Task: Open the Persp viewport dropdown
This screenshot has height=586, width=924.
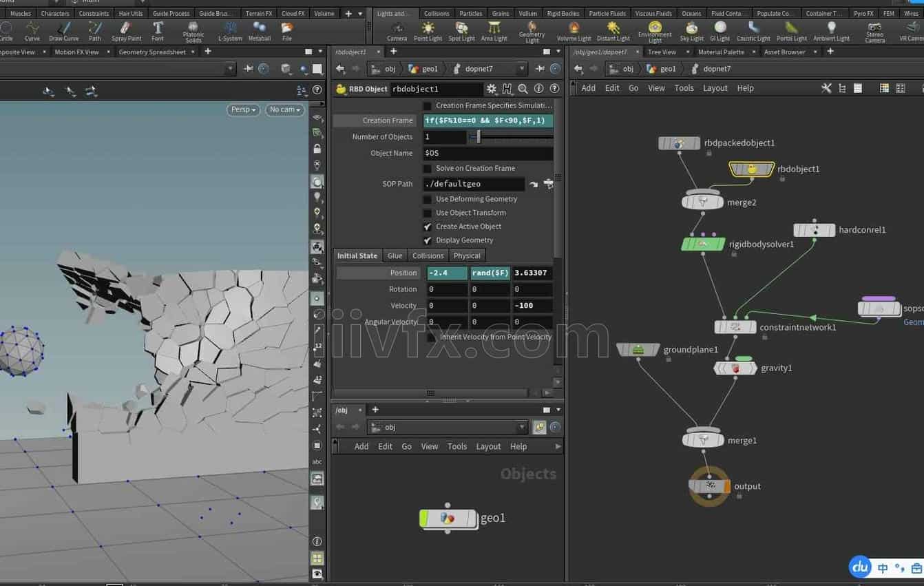Action: point(243,109)
